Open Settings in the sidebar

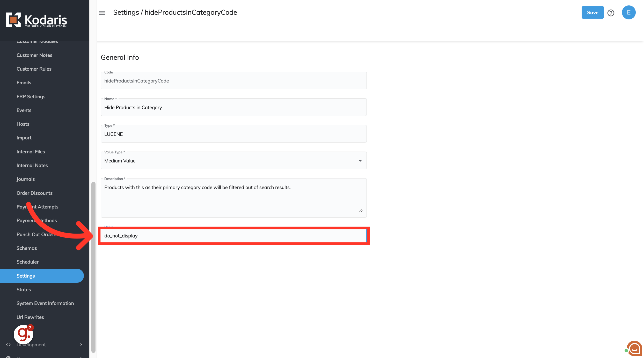pos(26,276)
